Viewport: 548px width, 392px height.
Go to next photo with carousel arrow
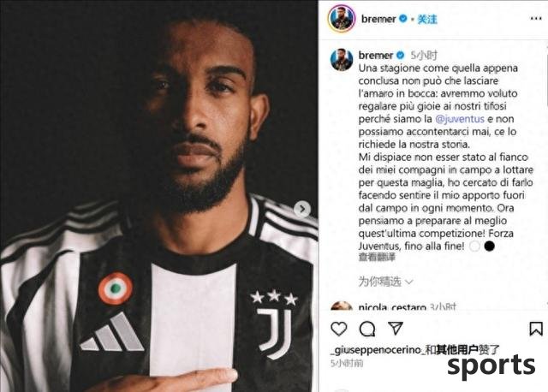(302, 210)
